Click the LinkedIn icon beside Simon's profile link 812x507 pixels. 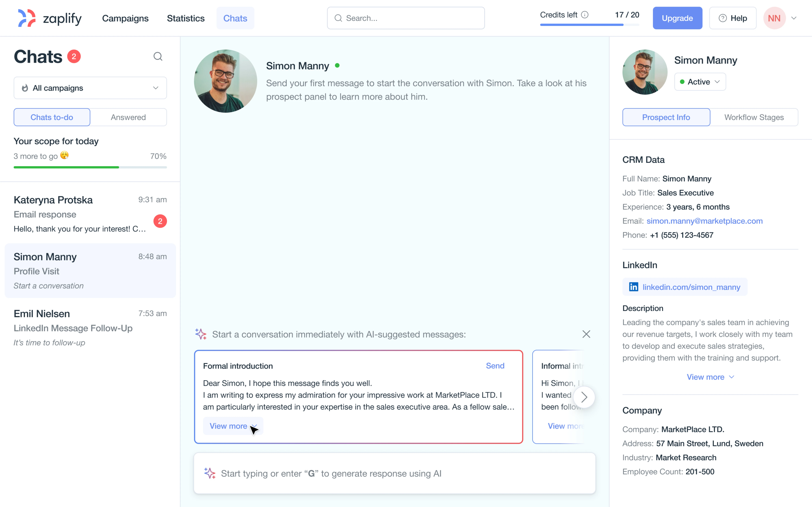click(634, 287)
